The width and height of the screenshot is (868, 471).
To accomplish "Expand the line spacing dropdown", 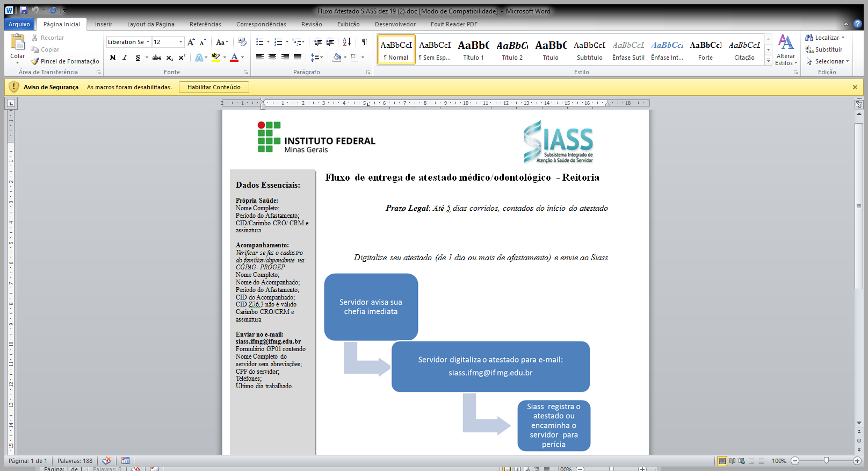I will [321, 58].
